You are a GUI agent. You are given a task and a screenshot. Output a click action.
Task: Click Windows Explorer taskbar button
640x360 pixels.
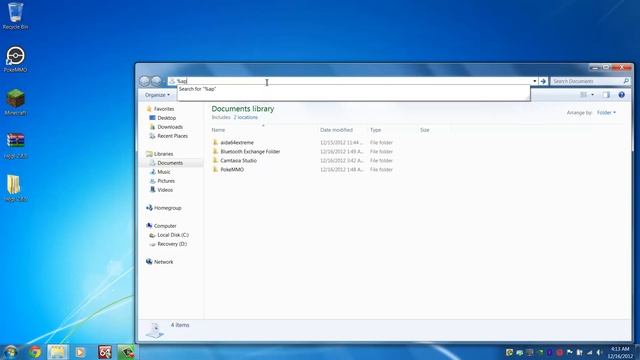(57, 352)
